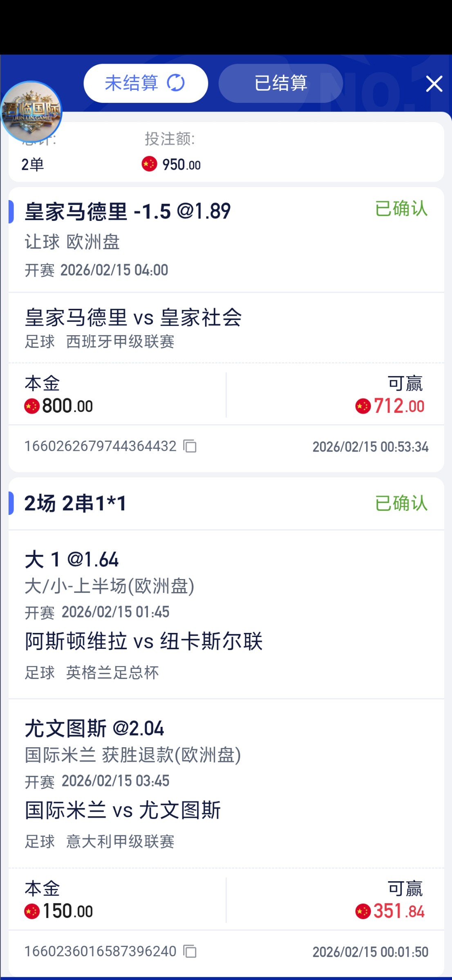Image resolution: width=452 pixels, height=980 pixels.
Task: Open the 阿斯顿维拉 vs 纽卡斯尔联 match
Action: 143,641
